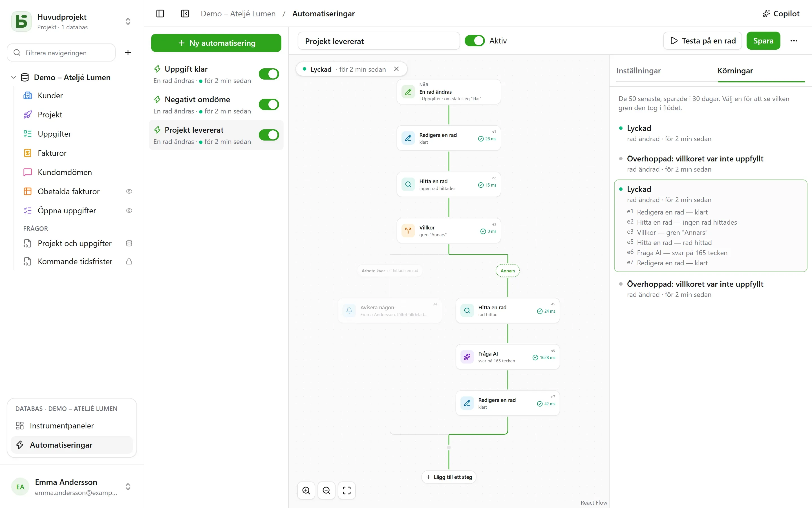
Task: Select the first Överhoppad run entry
Action: pos(710,164)
